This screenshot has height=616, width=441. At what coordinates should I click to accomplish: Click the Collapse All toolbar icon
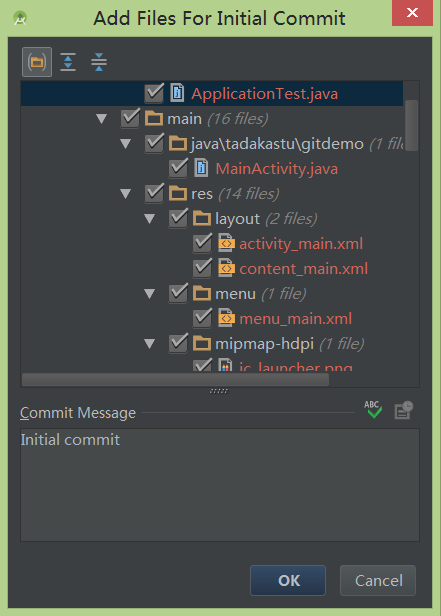[x=99, y=62]
